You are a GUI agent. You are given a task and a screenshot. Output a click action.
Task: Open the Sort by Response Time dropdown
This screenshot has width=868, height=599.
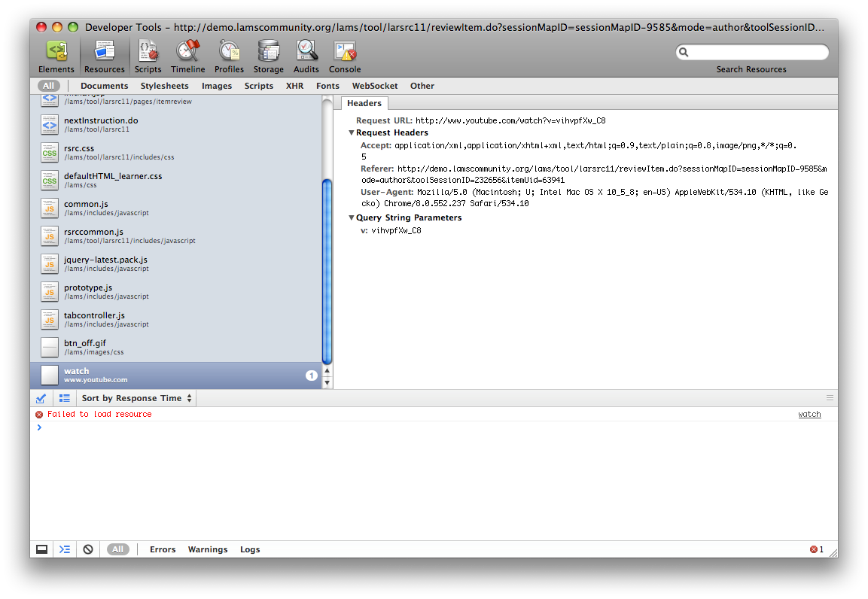tap(136, 398)
